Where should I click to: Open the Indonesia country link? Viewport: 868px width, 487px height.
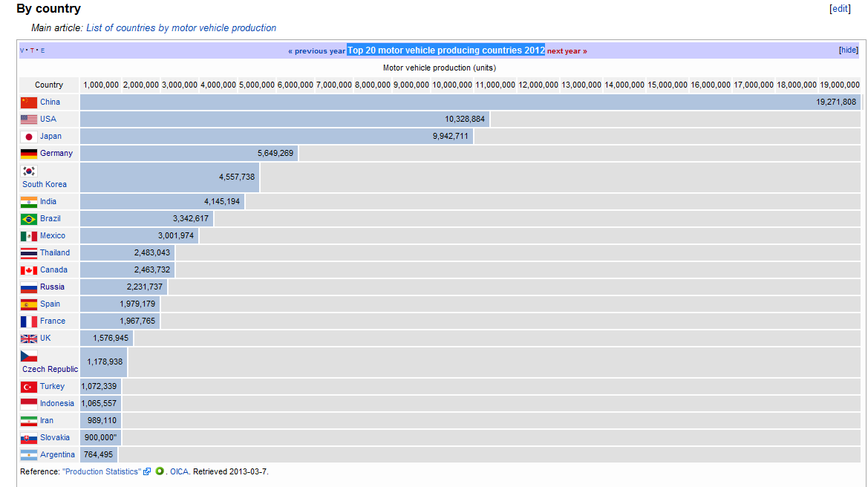57,403
